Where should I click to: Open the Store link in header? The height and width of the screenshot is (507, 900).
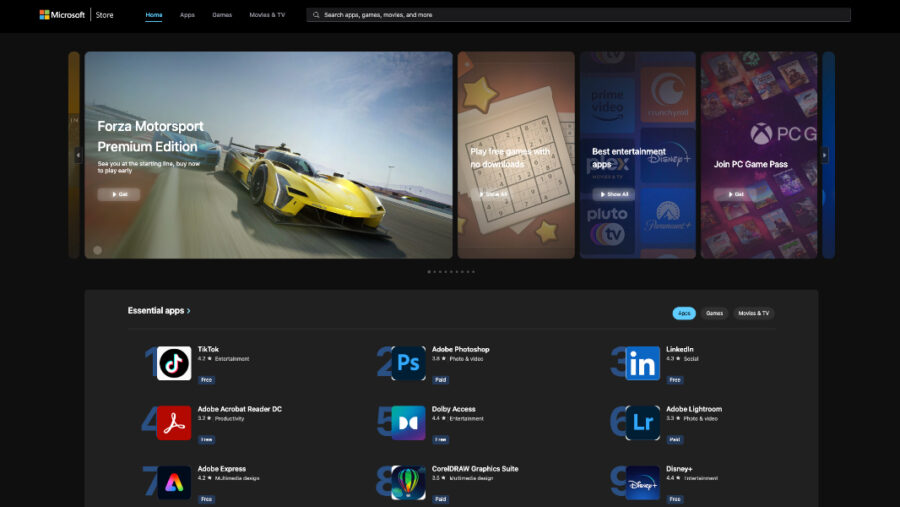tap(104, 15)
